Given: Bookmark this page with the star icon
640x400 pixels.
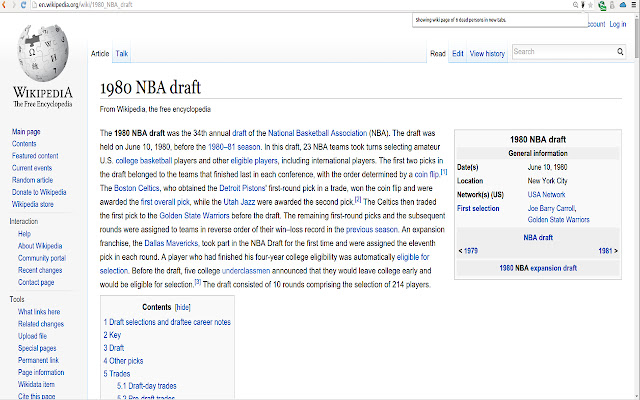Looking at the screenshot, I should point(590,5).
